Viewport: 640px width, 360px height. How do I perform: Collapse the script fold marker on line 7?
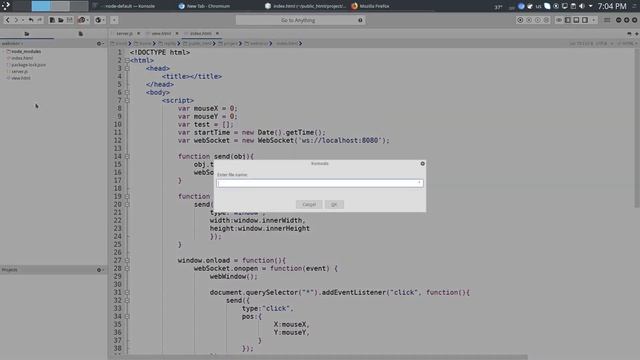[127, 100]
